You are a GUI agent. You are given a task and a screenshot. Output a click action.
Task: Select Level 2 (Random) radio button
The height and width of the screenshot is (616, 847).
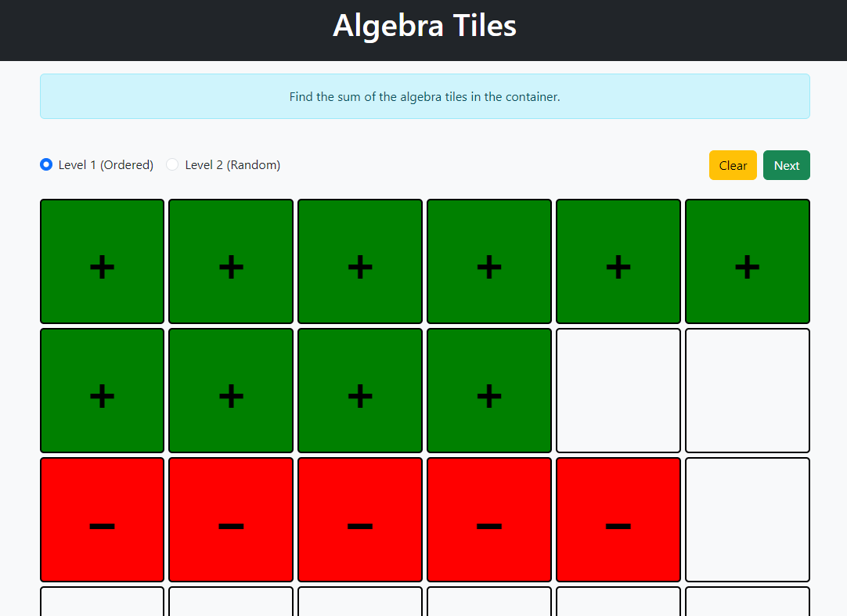click(173, 164)
